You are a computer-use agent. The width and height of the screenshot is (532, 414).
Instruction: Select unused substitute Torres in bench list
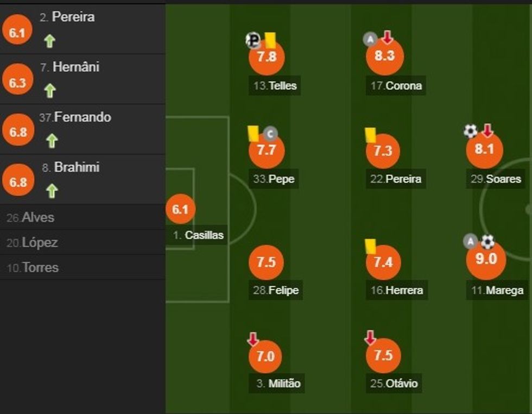(33, 267)
